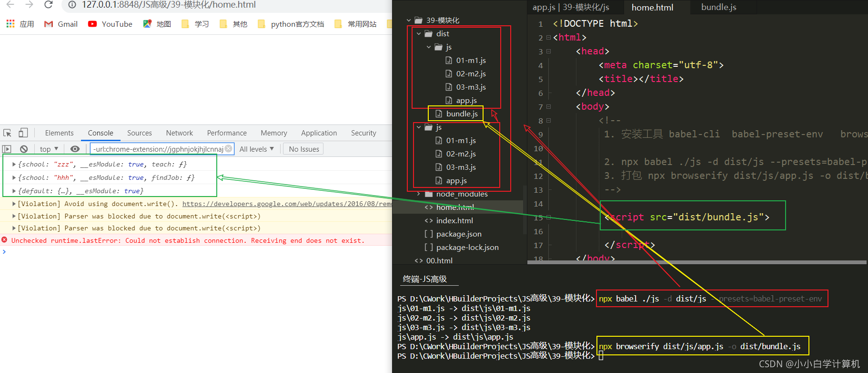Collapse the js folder inside dist
Image resolution: width=868 pixels, height=373 pixels.
pos(429,47)
